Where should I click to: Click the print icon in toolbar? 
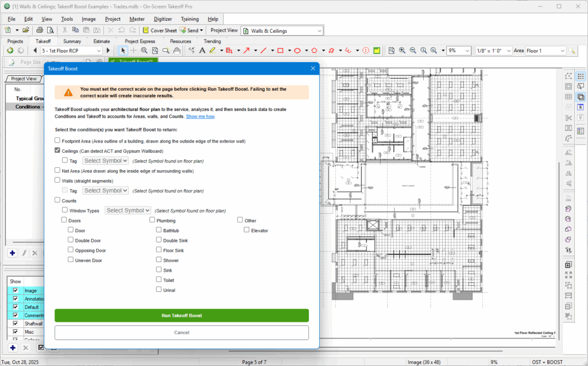coord(40,30)
